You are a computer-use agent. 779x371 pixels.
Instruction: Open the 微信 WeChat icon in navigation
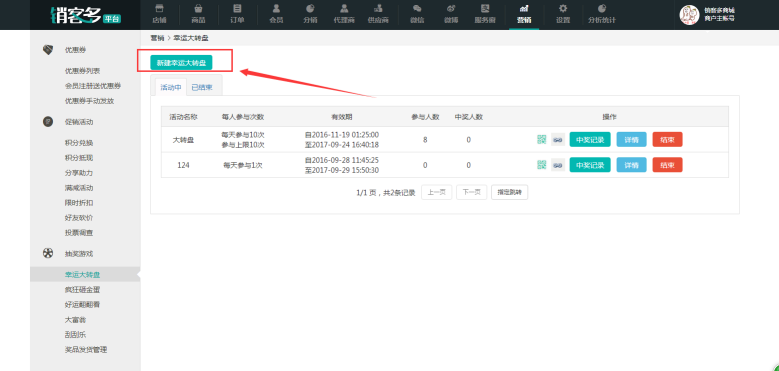417,8
